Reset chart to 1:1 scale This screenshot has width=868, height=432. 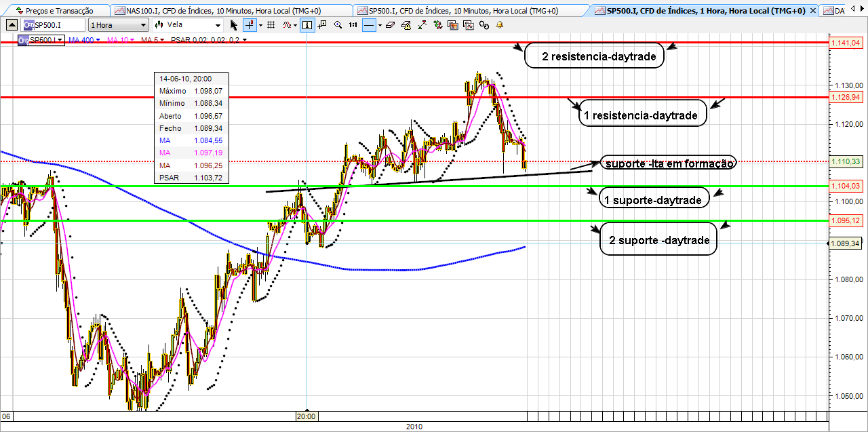point(353,24)
